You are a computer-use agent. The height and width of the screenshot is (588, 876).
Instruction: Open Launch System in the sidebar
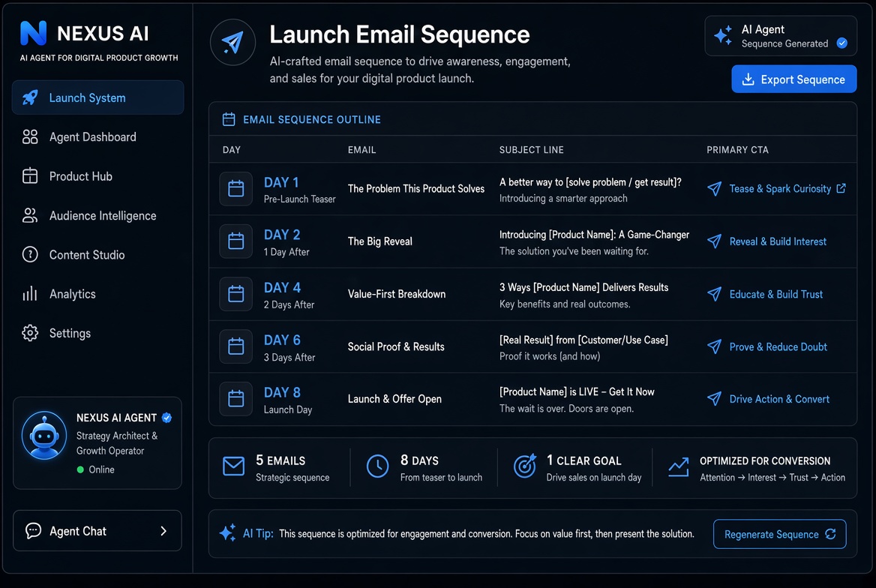[97, 97]
